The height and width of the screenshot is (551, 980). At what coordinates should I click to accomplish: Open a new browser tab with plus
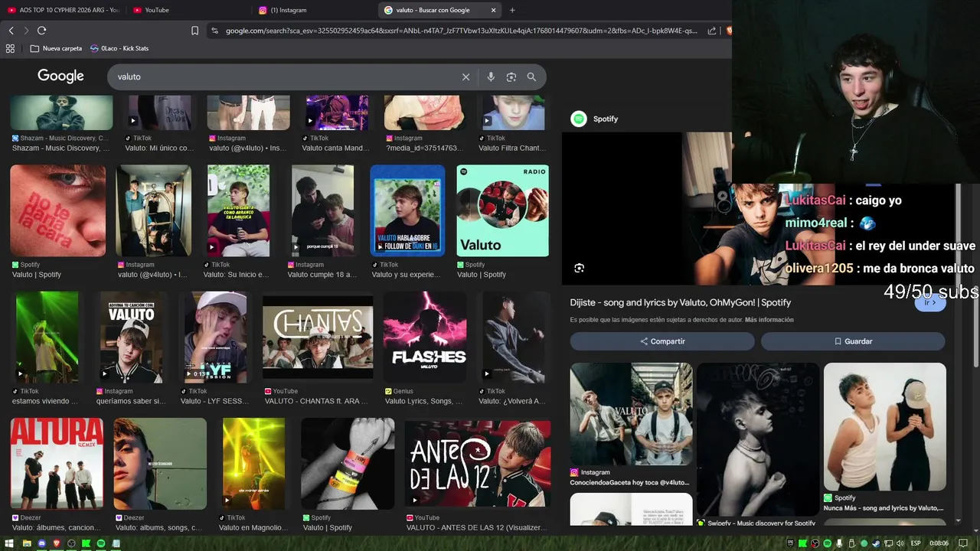click(512, 10)
